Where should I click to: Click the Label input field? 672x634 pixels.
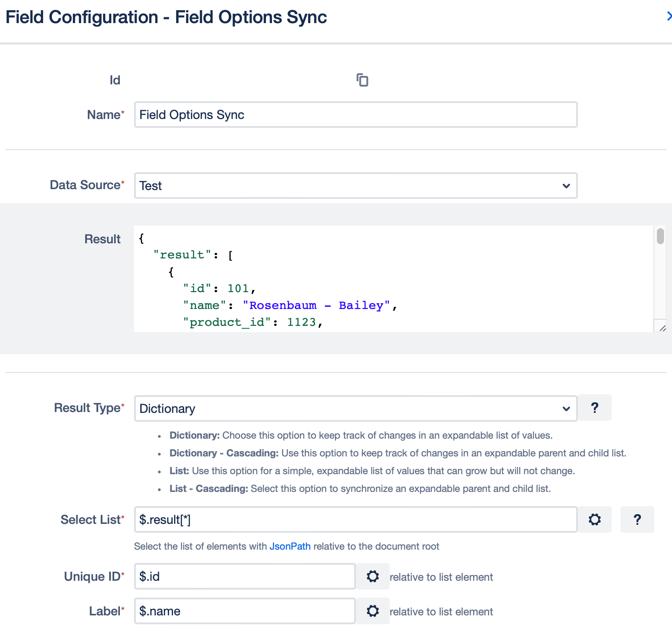pos(245,611)
